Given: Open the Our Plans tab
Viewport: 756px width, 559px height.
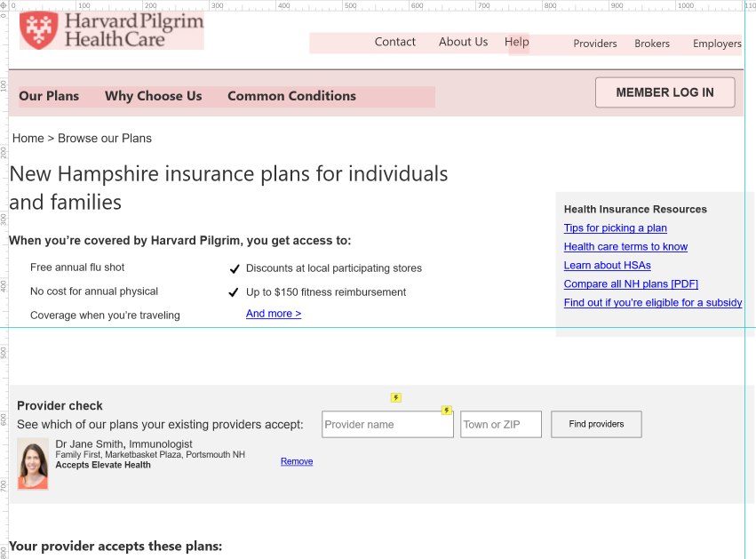Looking at the screenshot, I should 49,96.
